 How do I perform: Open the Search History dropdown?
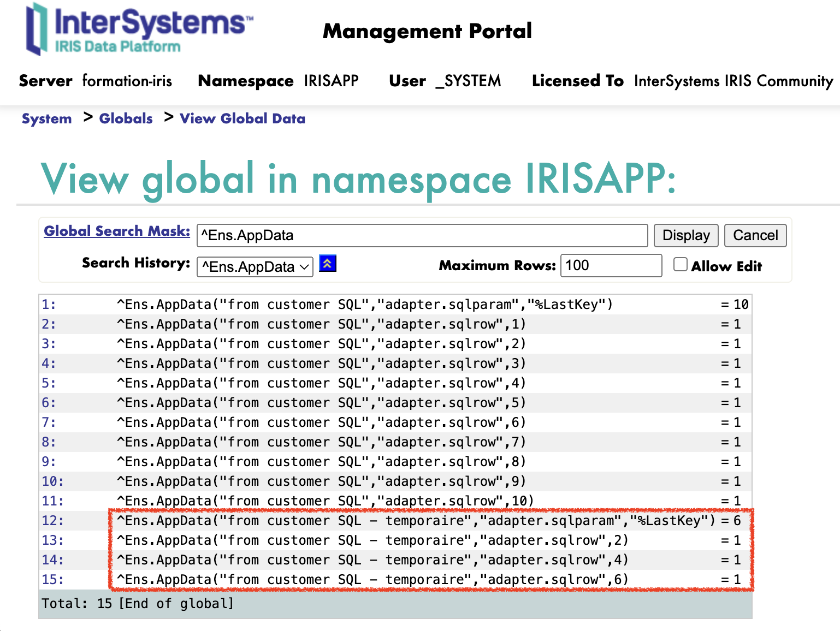(255, 267)
